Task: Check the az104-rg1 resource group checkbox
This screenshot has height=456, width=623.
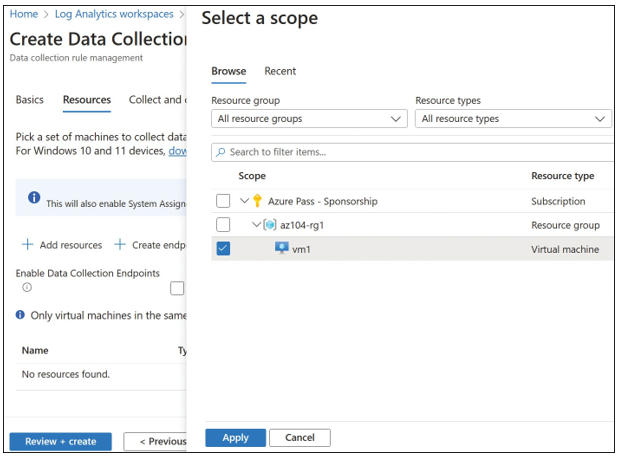Action: point(223,225)
